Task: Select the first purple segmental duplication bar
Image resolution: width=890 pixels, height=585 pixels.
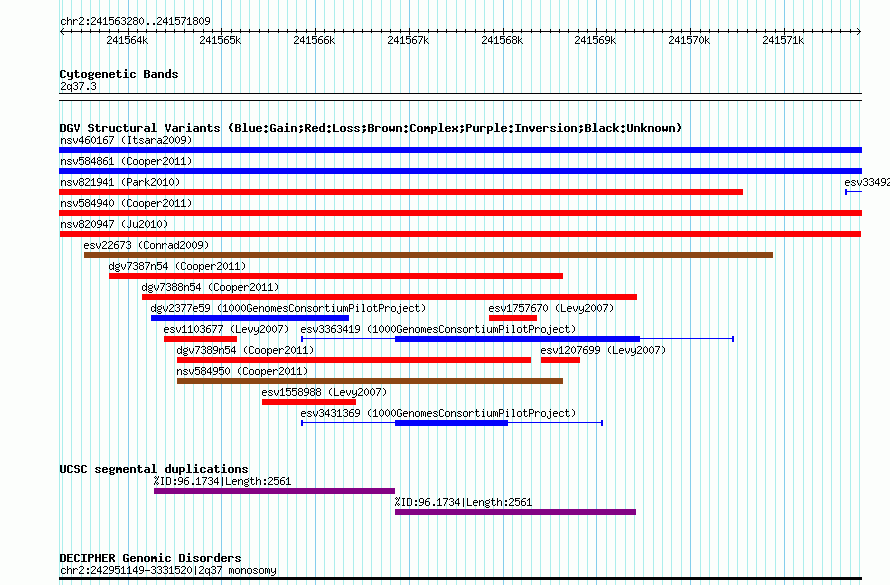Action: 275,491
